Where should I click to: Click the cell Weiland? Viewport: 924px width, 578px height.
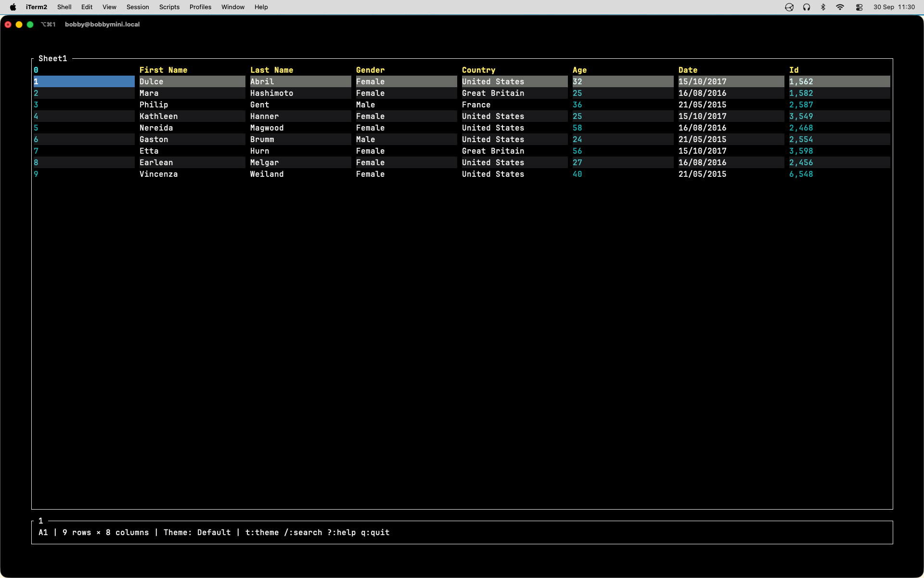tap(267, 174)
